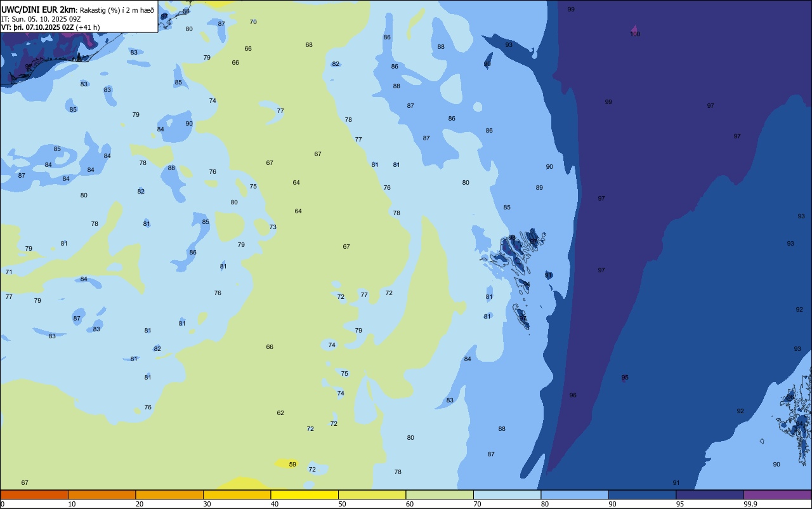Select the orange 10–20 legend color segment
This screenshot has width=812, height=509.
tap(101, 495)
